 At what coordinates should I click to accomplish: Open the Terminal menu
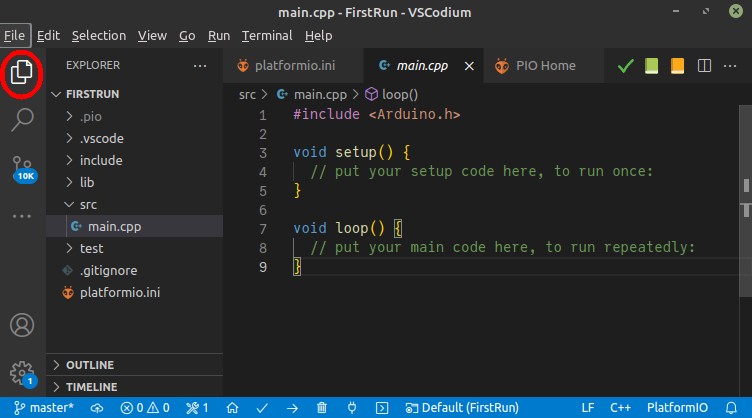click(x=267, y=35)
